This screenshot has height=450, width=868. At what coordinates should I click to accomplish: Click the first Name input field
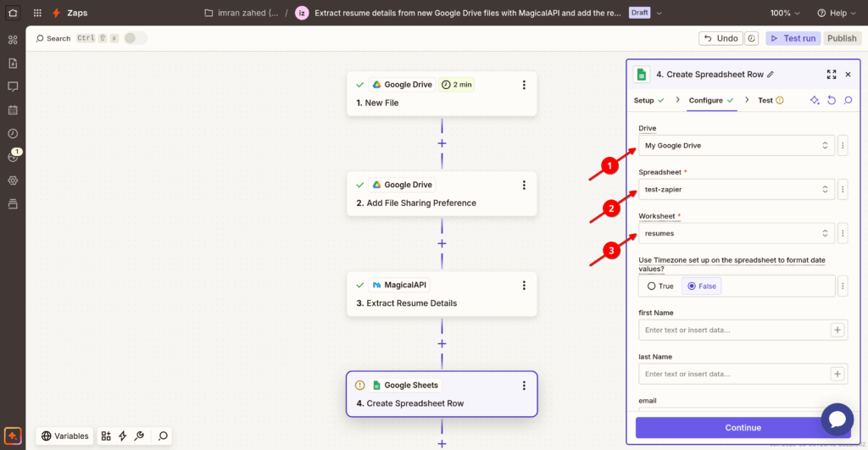click(743, 330)
